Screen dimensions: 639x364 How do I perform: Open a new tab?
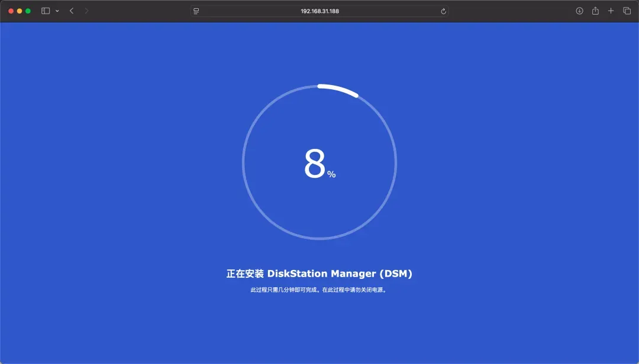click(x=611, y=11)
